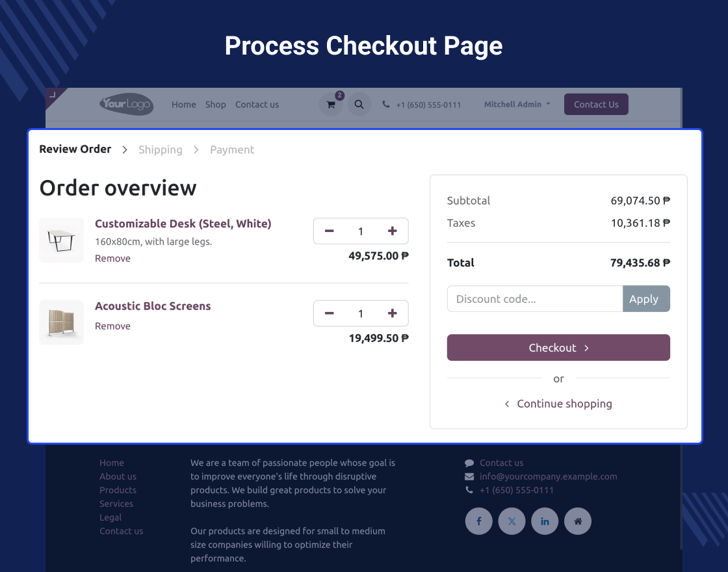728x572 pixels.
Task: Click the Customizable Desk product thumbnail
Action: [x=61, y=240]
